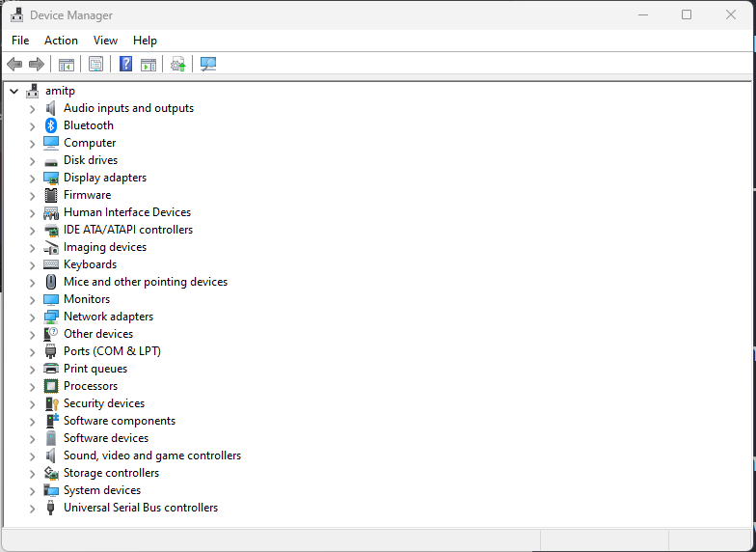Expand the IDE ATA/ATAPI controllers node
This screenshot has width=756, height=552.
tap(33, 231)
